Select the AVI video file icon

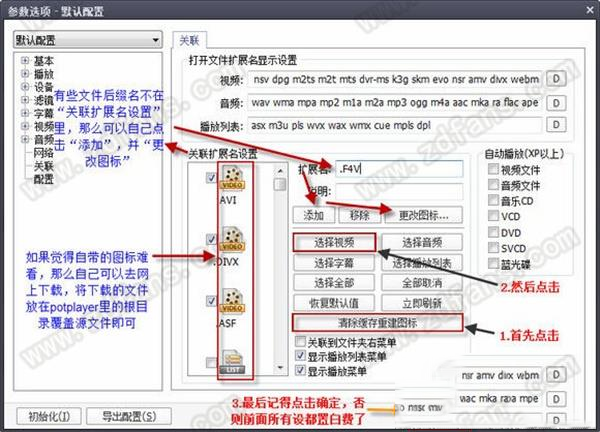[x=232, y=185]
